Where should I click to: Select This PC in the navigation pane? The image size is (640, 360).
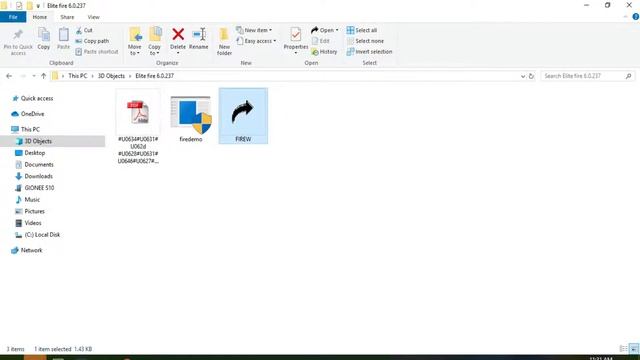pos(26,129)
